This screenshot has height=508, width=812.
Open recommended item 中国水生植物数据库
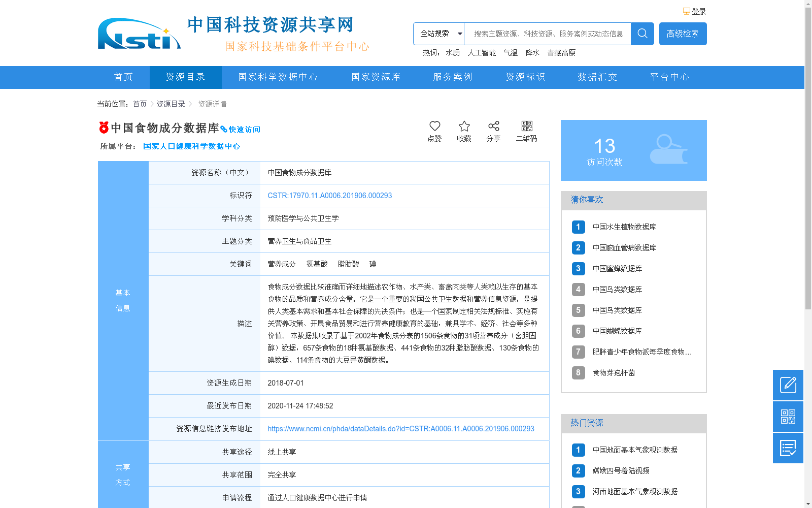[624, 227]
